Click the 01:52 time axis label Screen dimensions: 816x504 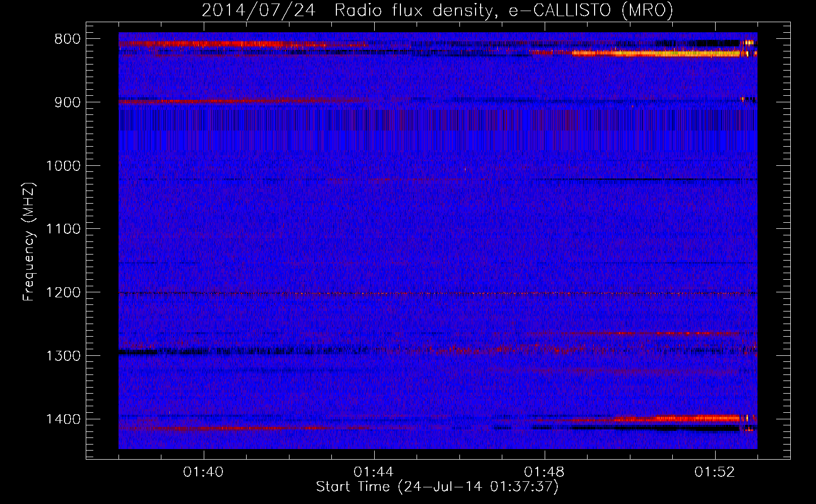click(x=715, y=472)
